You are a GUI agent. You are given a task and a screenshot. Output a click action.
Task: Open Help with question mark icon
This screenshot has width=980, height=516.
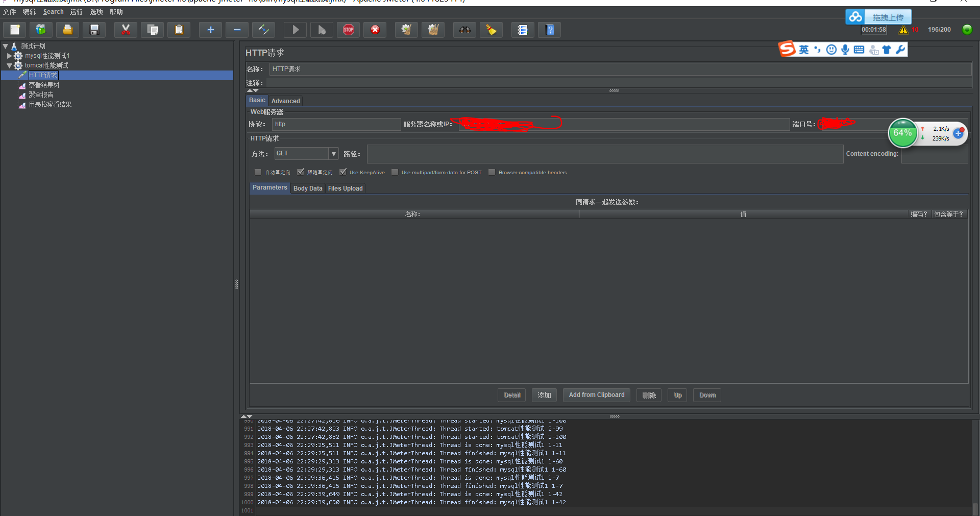point(550,30)
